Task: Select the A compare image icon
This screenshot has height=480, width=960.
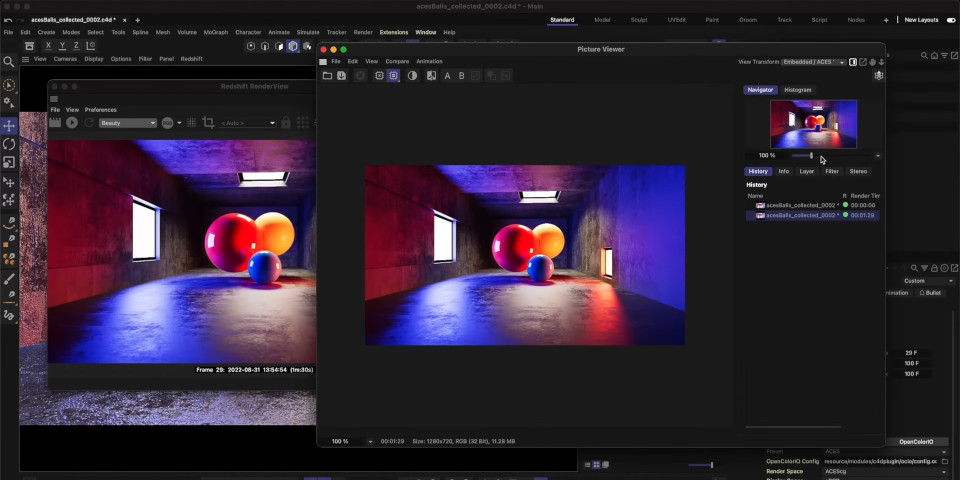Action: coord(447,76)
